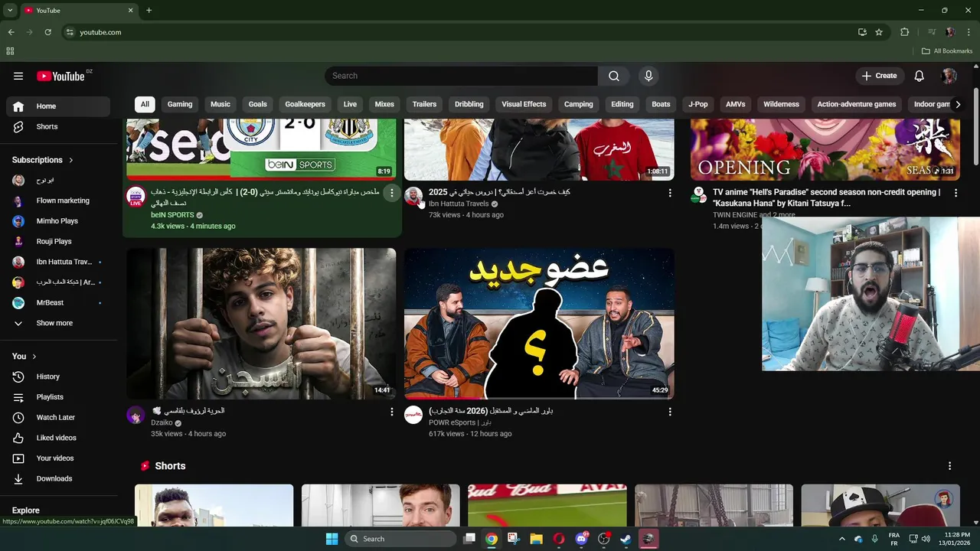Select the Gaming filter chip

[180, 104]
